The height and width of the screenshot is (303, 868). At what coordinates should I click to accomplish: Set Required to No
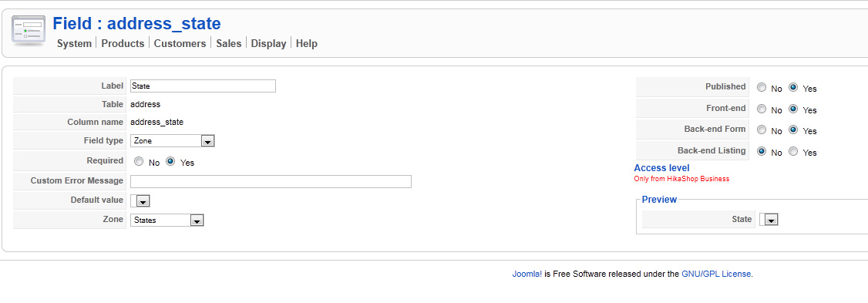pos(139,162)
